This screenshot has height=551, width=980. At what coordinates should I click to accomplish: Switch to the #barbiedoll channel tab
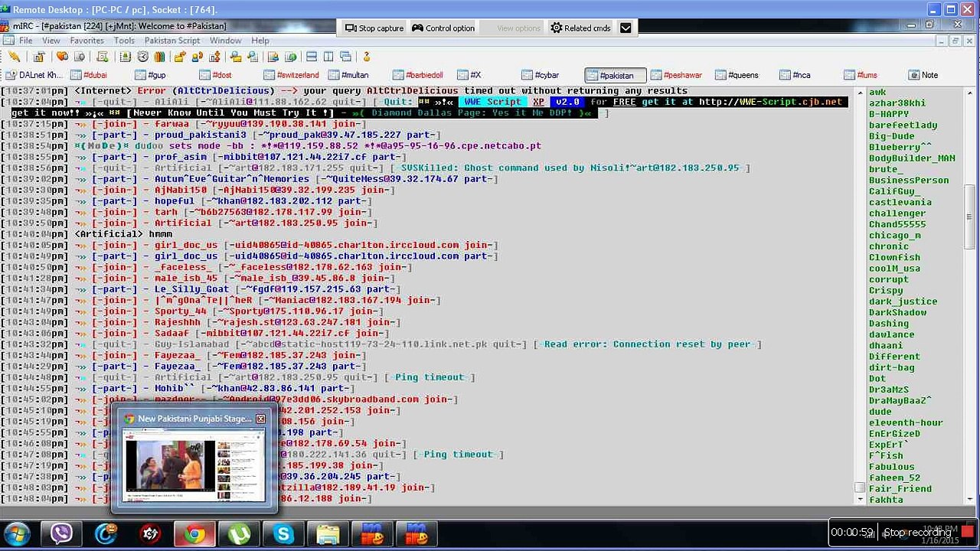click(x=419, y=75)
